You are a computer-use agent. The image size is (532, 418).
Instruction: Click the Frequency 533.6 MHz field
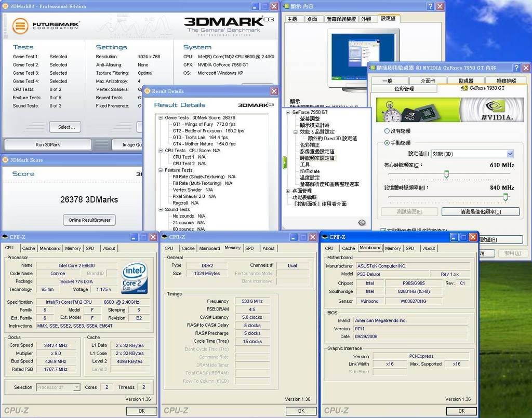tap(252, 301)
